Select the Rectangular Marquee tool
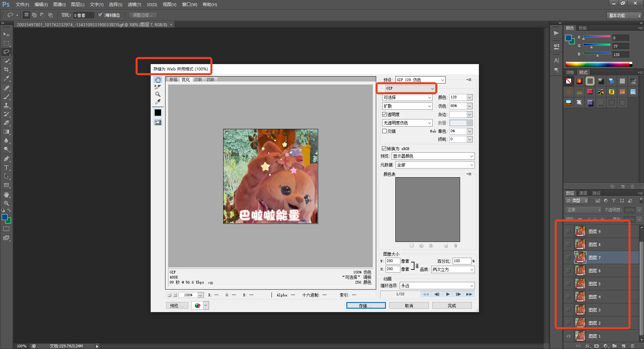This screenshot has height=349, width=644. click(x=6, y=43)
